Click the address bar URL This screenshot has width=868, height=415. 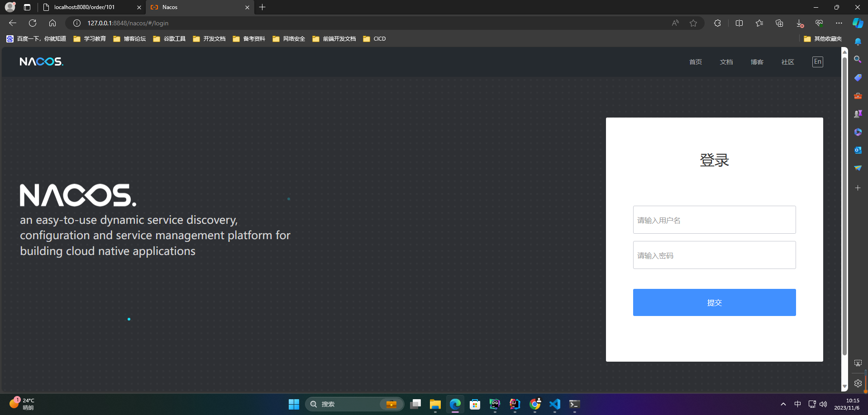(x=128, y=23)
